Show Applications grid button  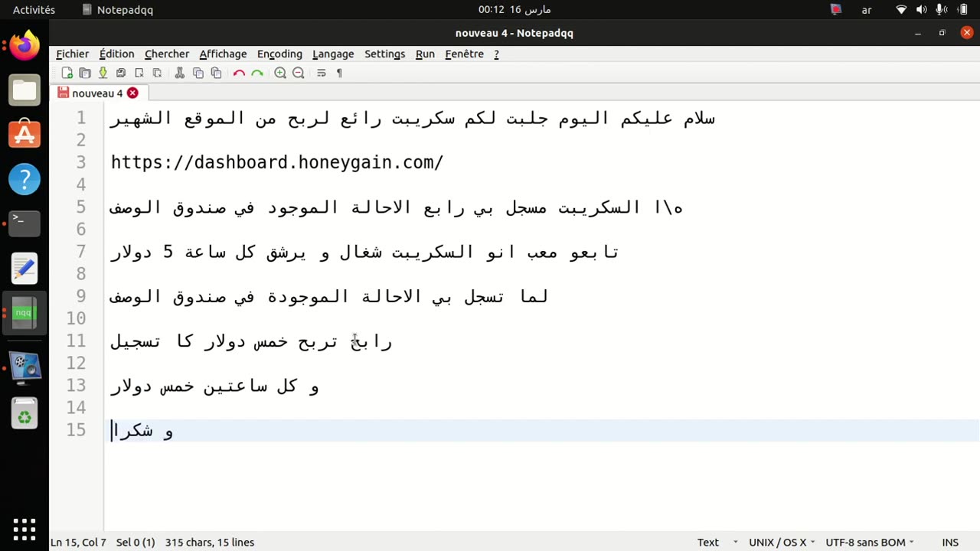click(x=24, y=529)
